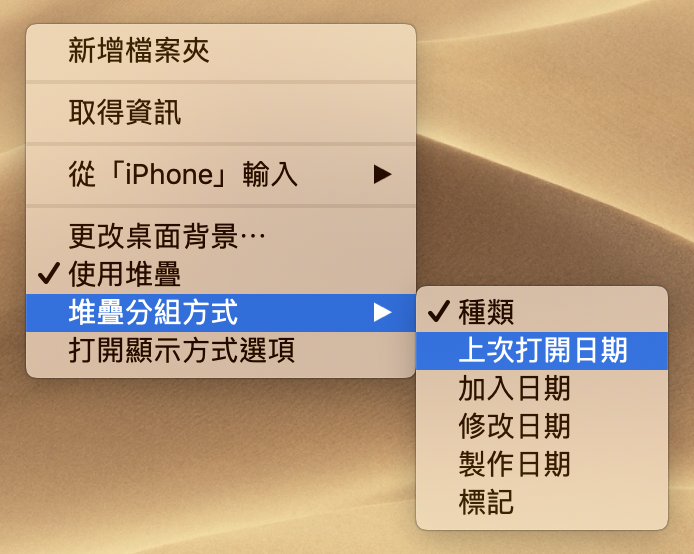Group stacks by 製作日期

pos(542,464)
